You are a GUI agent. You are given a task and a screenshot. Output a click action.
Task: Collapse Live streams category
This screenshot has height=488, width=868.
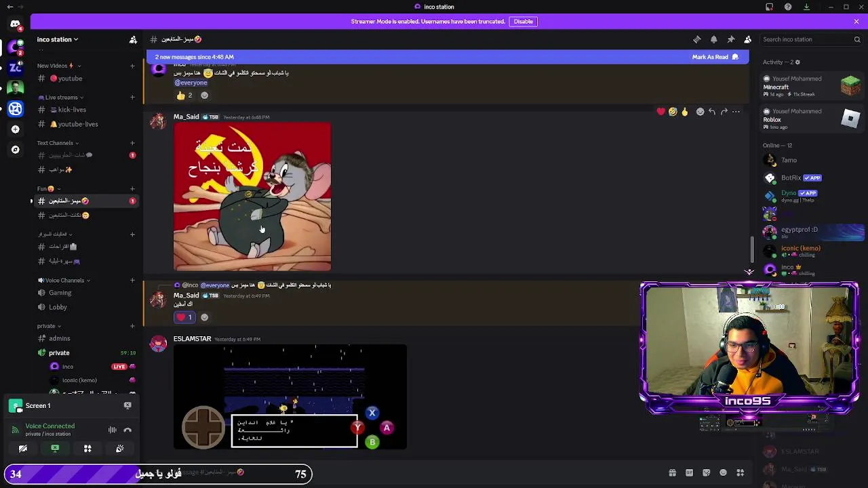(61, 97)
